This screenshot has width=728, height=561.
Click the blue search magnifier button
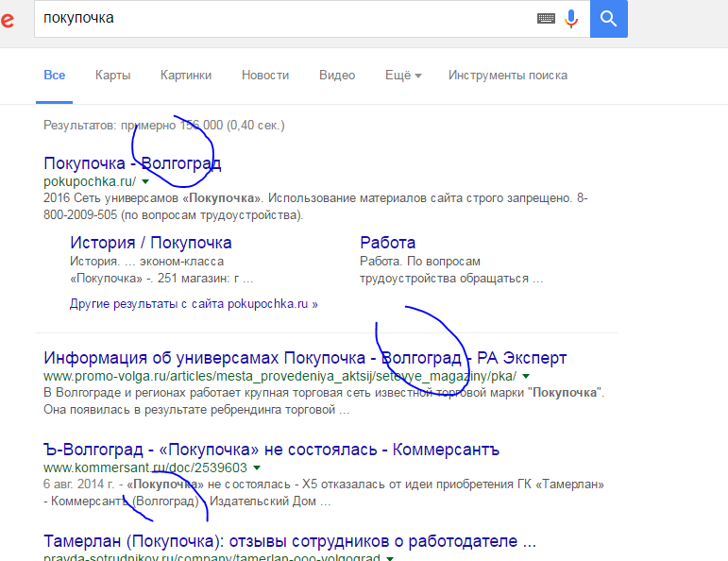coord(609,19)
